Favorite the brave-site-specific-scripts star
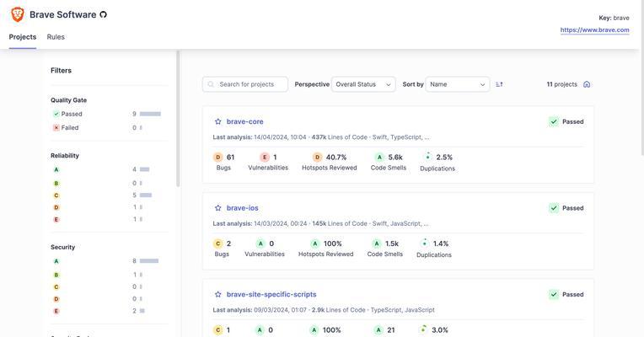Screen dimensions: 644x337 (x=218, y=294)
